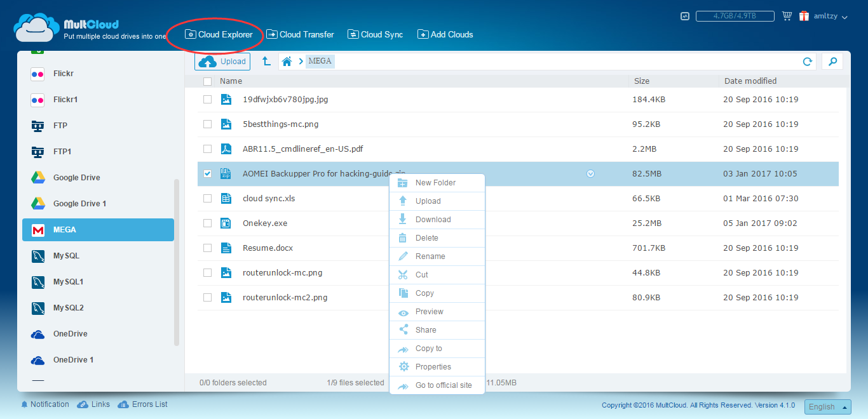Toggle the select-all checkbox in header
868x419 pixels.
coord(207,81)
